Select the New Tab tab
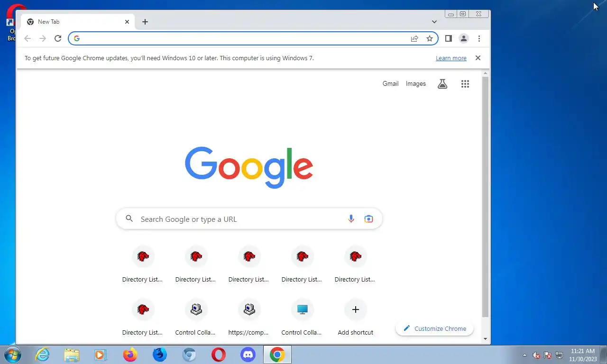This screenshot has width=607, height=364. 78,22
